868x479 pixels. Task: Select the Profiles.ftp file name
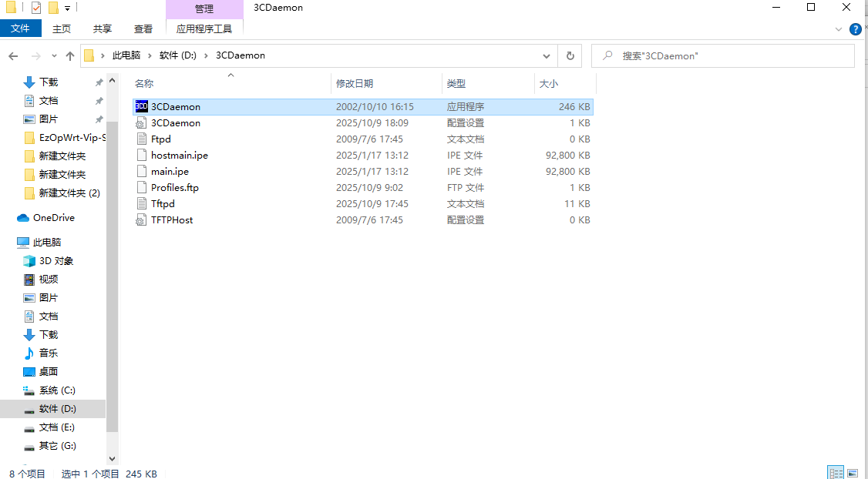pyautogui.click(x=175, y=187)
